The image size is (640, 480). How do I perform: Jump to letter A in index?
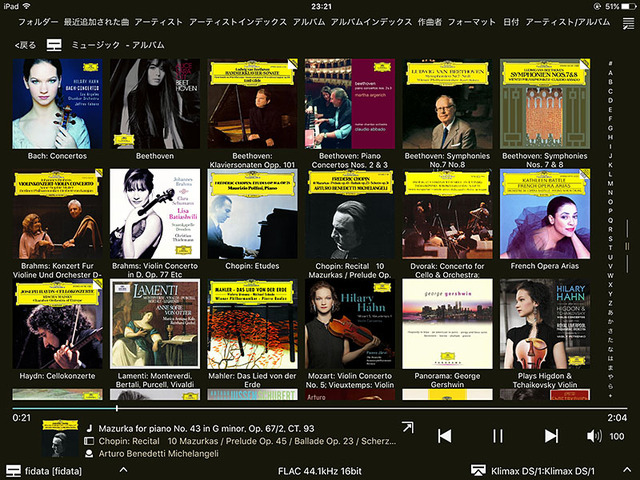610,73
